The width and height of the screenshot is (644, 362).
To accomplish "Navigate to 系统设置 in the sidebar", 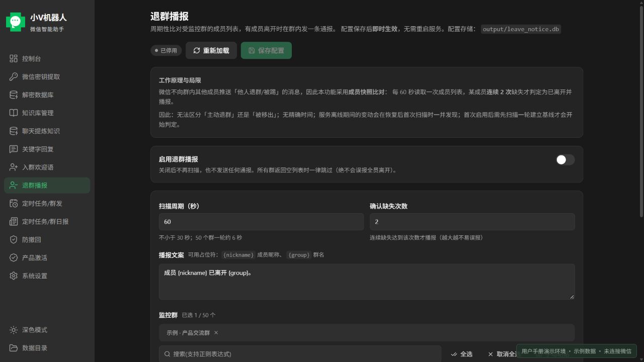I will 47,276.
